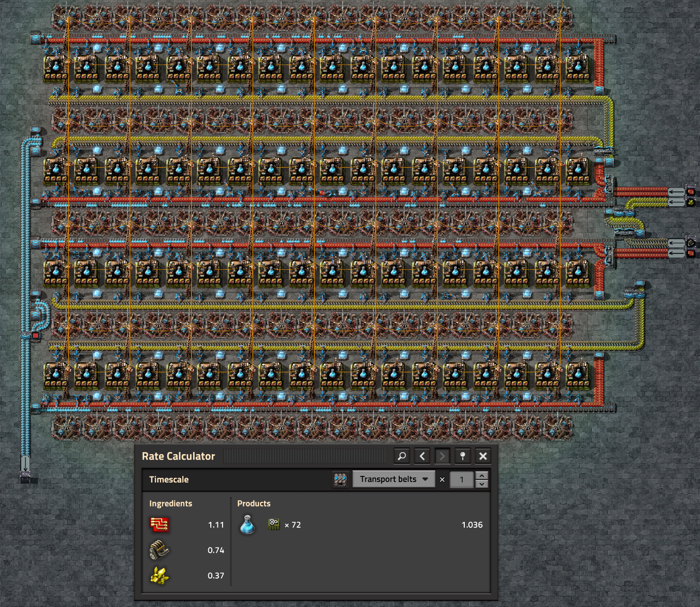Click the 0.74 engine unit rate
This screenshot has height=607, width=700.
216,550
